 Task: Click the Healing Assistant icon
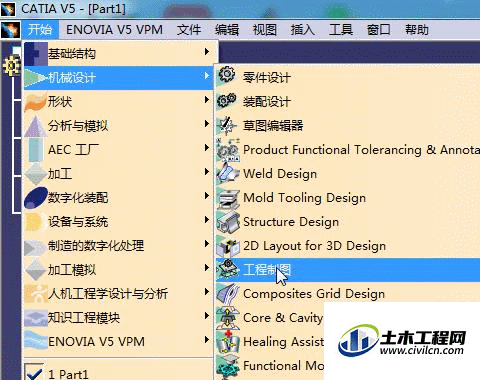[x=228, y=342]
